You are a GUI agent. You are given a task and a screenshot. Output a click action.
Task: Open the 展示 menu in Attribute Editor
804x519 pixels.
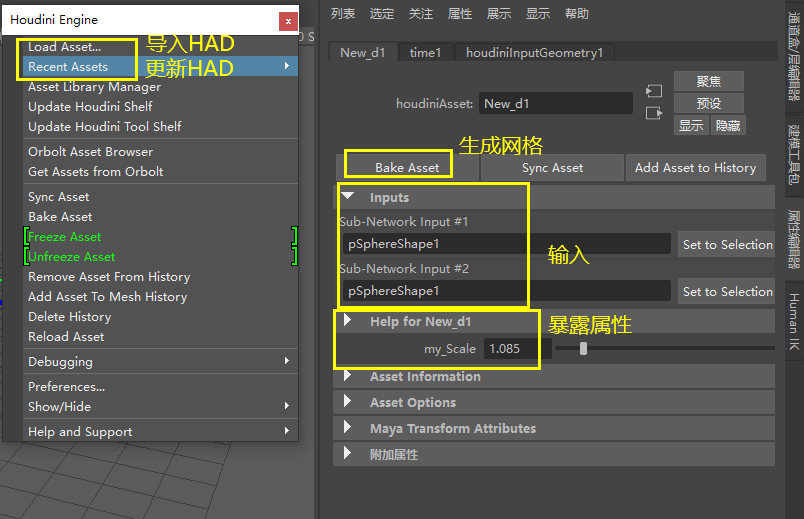pyautogui.click(x=499, y=14)
